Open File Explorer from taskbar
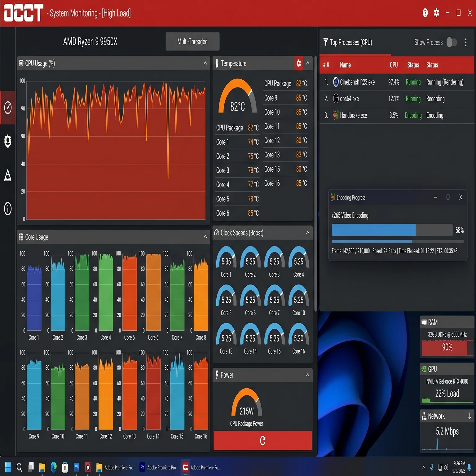Image resolution: width=476 pixels, height=476 pixels. tap(42, 467)
